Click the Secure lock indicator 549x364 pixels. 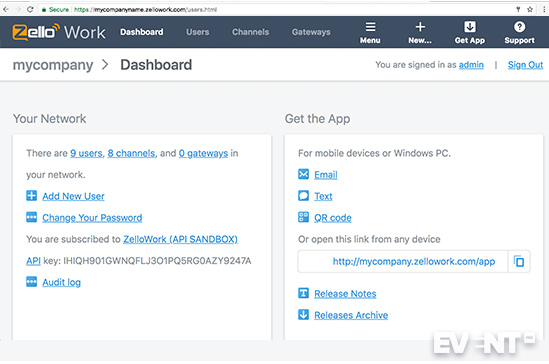pos(55,9)
